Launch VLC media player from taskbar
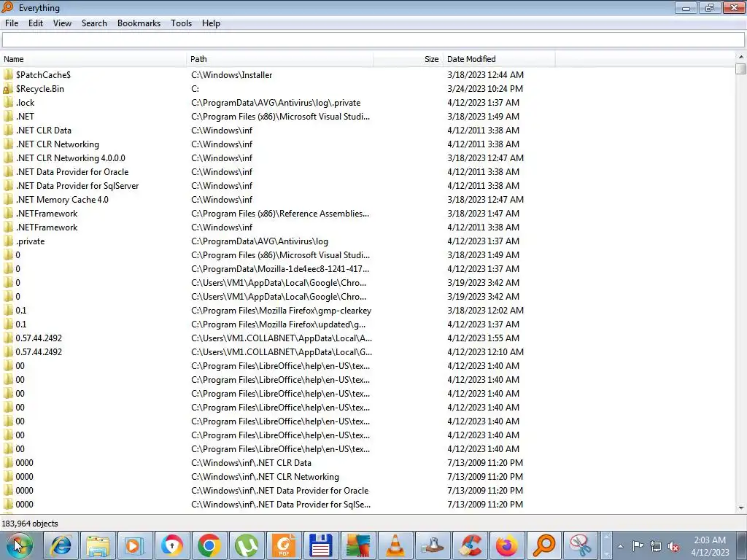The width and height of the screenshot is (747, 560). point(395,545)
